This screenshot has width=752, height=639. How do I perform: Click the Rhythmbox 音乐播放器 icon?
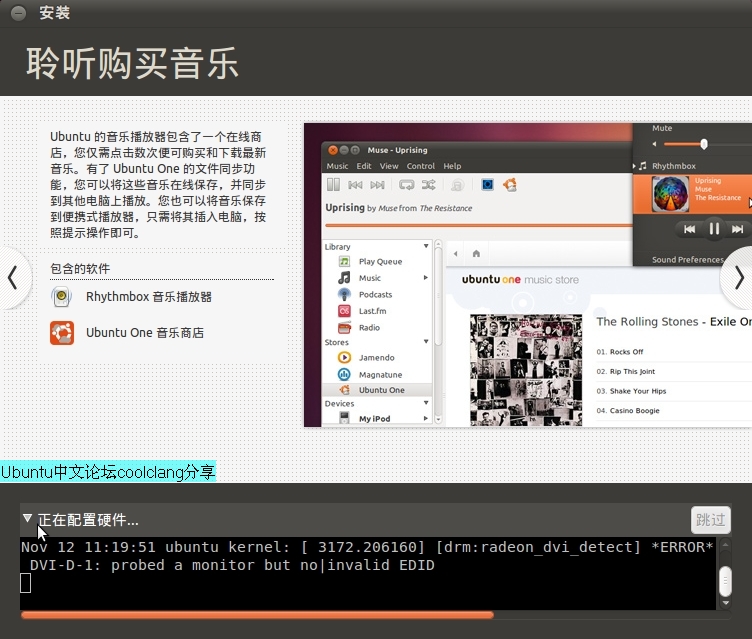[62, 296]
